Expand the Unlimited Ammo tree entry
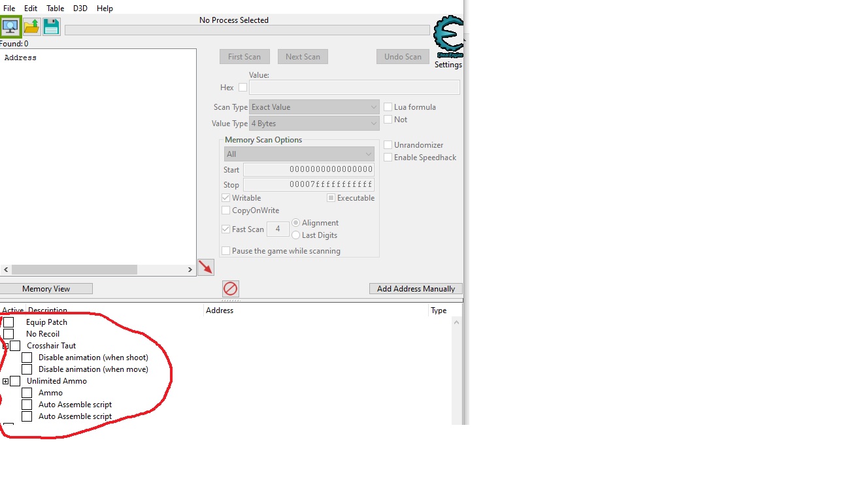 pyautogui.click(x=5, y=381)
